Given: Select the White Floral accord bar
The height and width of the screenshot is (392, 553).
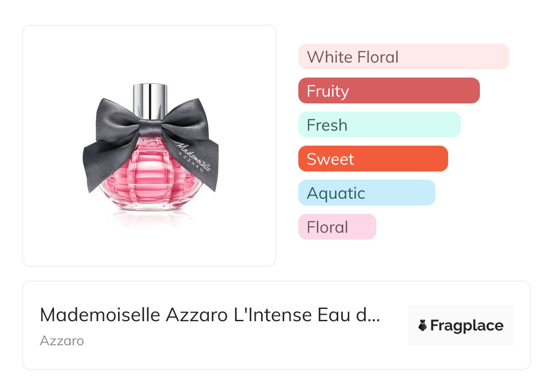Looking at the screenshot, I should click(403, 57).
